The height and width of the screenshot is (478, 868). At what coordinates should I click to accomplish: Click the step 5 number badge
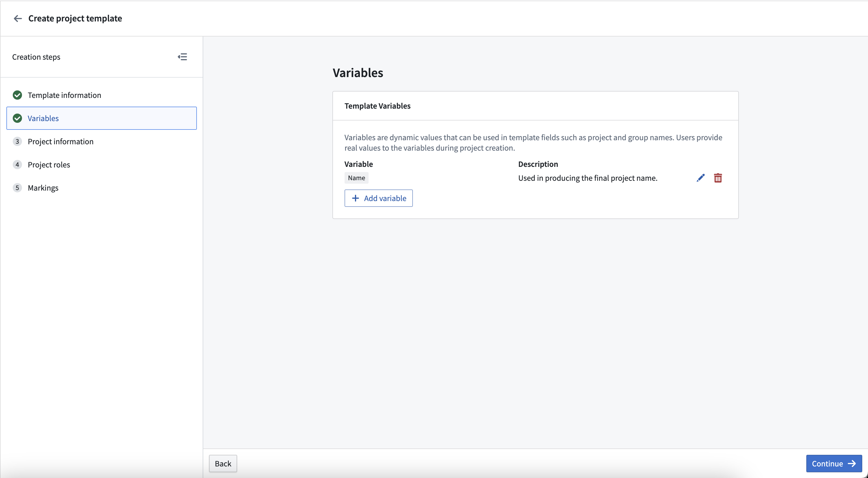point(17,188)
